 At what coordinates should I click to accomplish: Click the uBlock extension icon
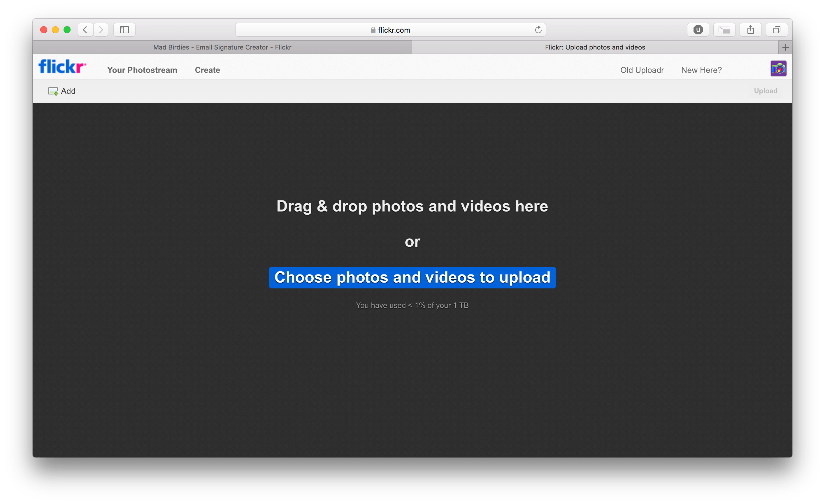pyautogui.click(x=698, y=30)
